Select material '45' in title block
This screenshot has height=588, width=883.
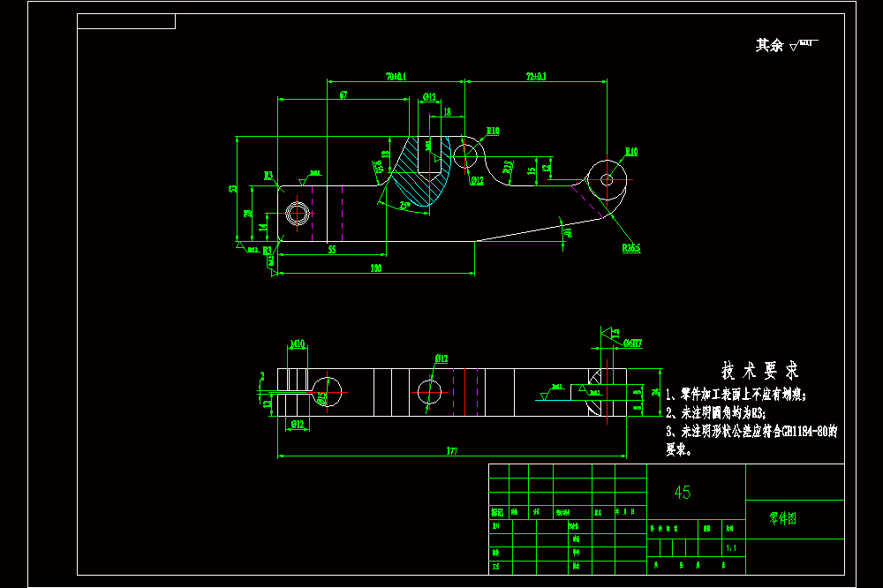683,493
